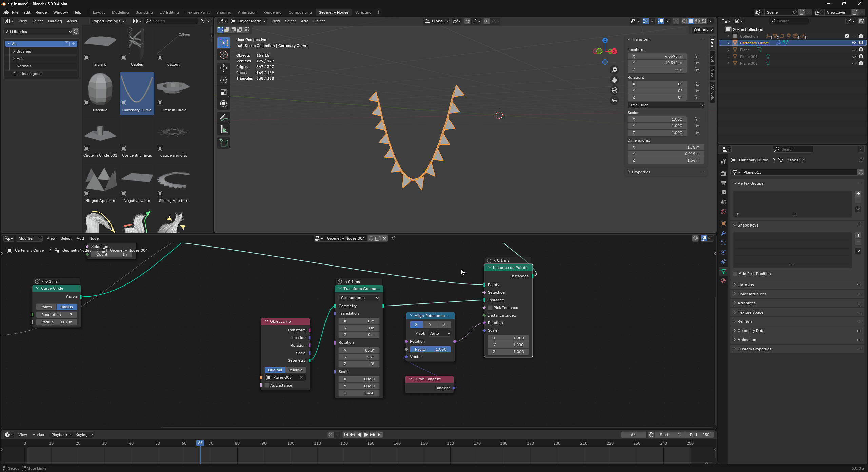Expand the UV Maps panel
The image size is (868, 472).
click(x=746, y=285)
